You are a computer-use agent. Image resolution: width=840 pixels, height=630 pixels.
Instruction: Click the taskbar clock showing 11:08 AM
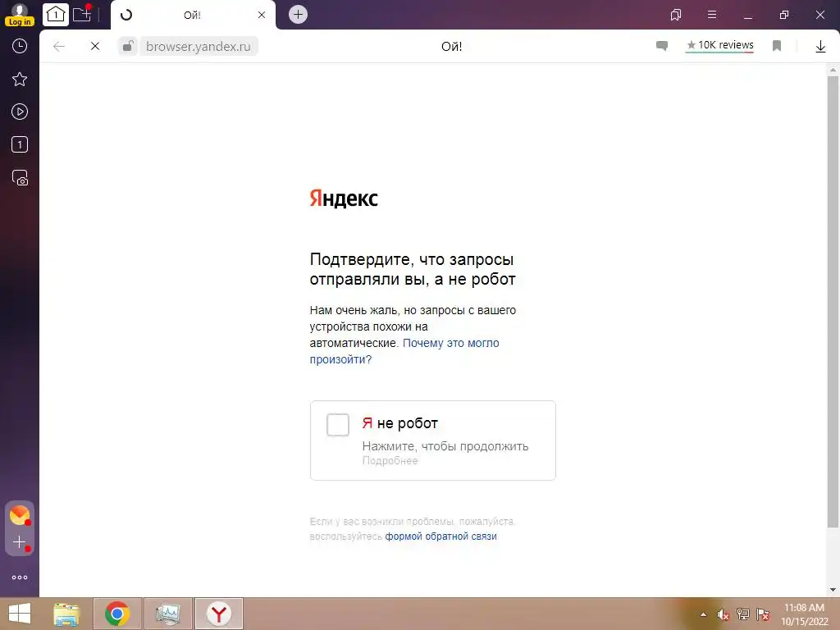(x=804, y=614)
